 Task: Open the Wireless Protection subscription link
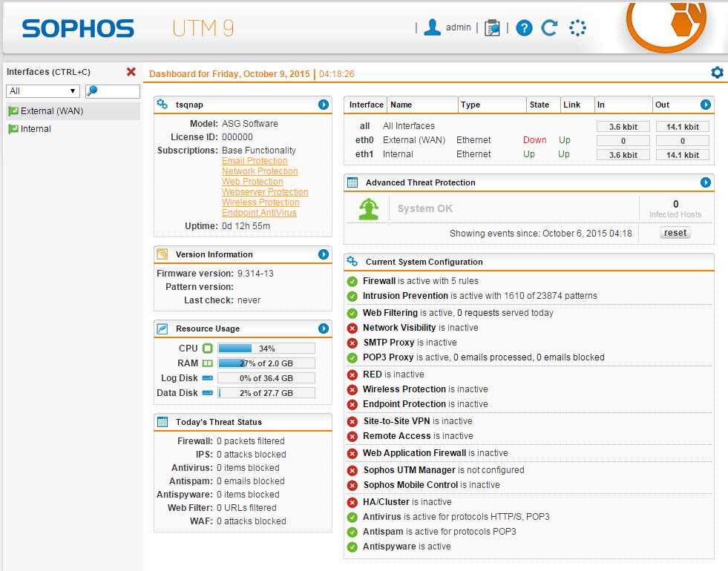tap(260, 202)
